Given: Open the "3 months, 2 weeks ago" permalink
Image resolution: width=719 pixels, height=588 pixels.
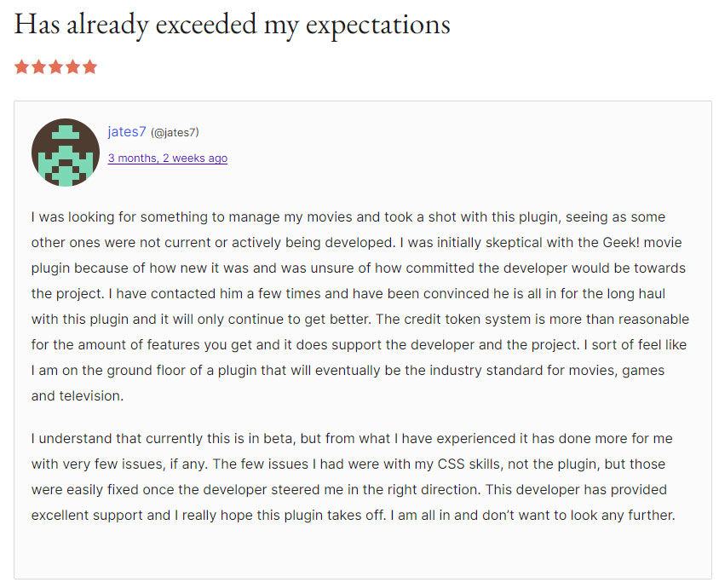Looking at the screenshot, I should coord(167,158).
